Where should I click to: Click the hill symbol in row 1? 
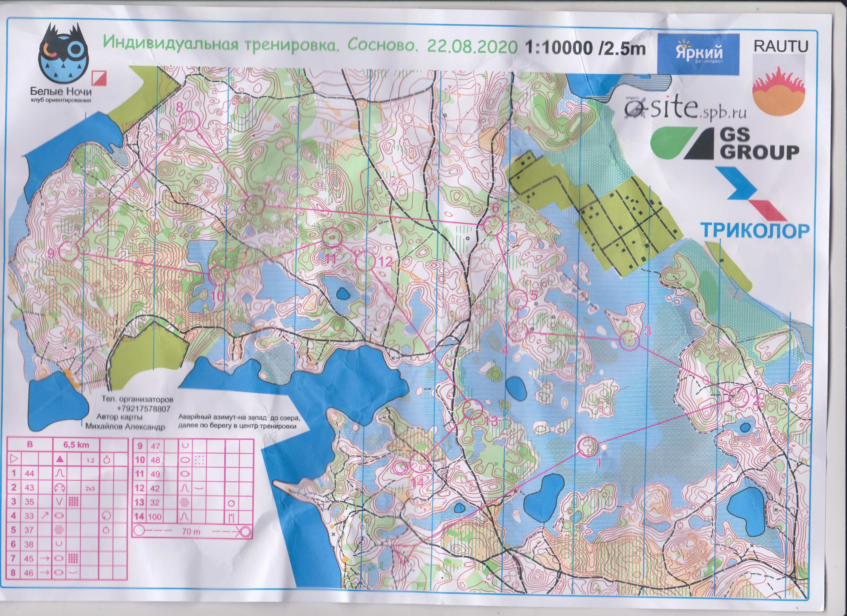point(60,473)
